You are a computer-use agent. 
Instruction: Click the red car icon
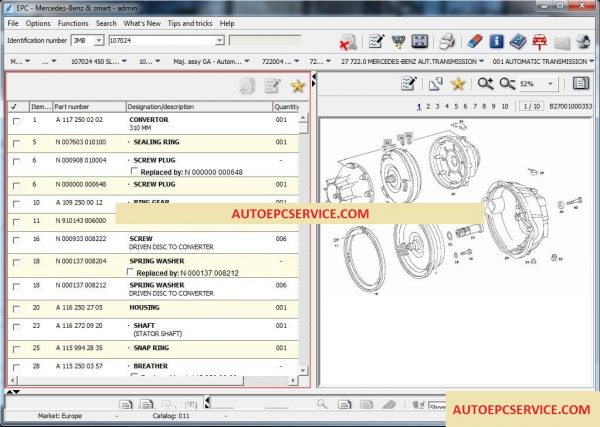pos(539,41)
